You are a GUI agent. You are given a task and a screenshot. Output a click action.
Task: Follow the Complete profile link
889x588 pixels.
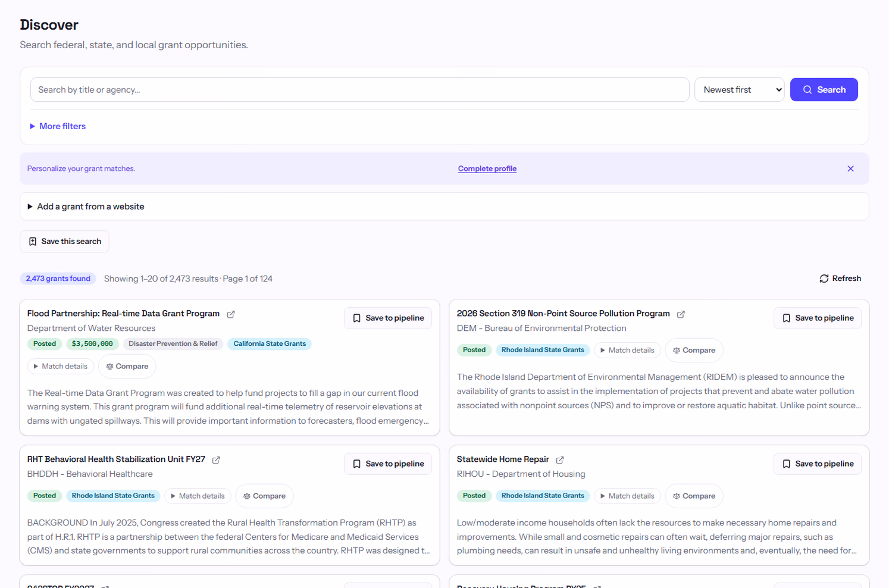click(487, 169)
